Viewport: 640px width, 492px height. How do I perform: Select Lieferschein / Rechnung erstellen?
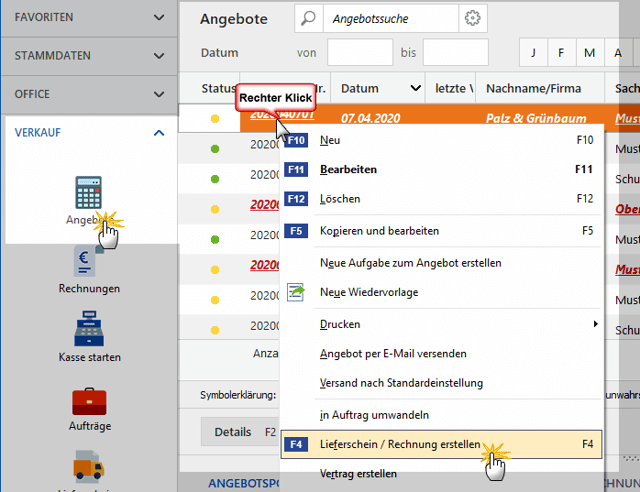click(400, 443)
